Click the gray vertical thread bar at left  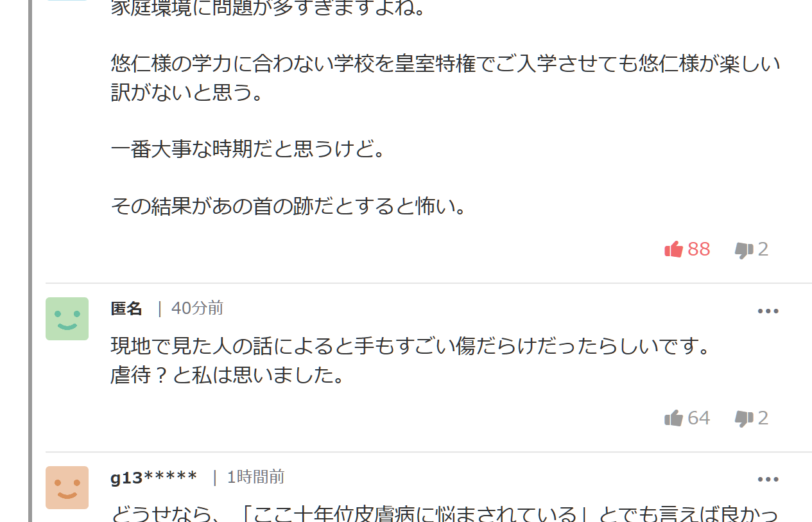coord(30,261)
